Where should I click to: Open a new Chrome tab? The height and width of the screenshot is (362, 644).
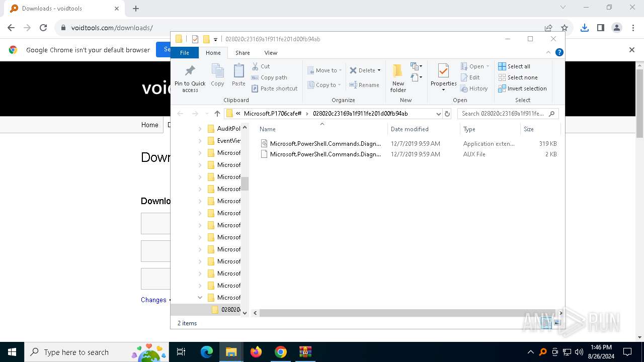coord(136,9)
